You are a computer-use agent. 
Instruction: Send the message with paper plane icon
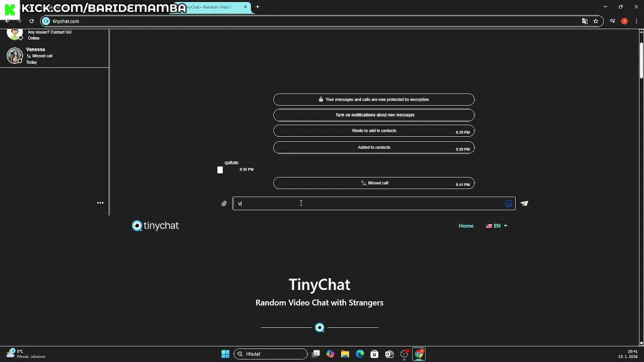524,204
